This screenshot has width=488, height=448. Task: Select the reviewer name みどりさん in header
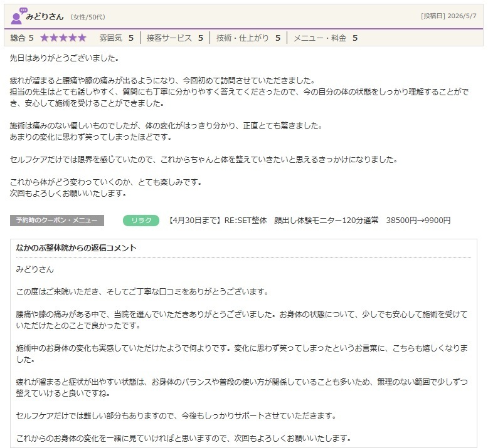click(45, 17)
